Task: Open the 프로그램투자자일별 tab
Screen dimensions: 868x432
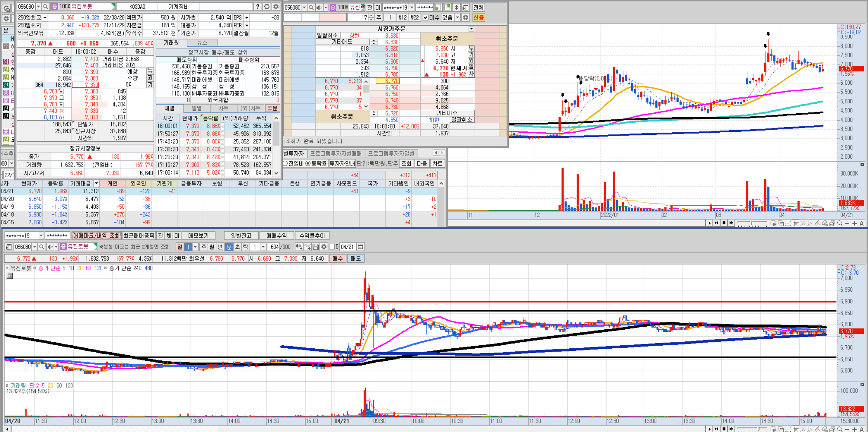Action: [391, 153]
